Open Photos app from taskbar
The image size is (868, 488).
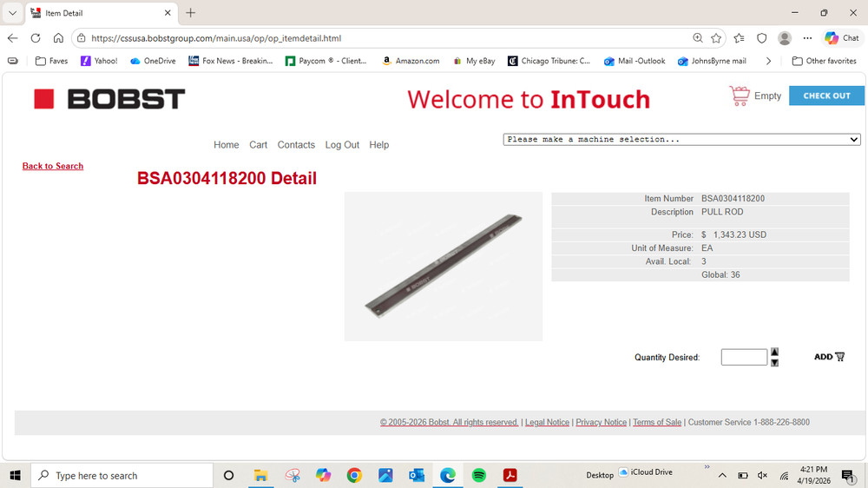coord(385,475)
